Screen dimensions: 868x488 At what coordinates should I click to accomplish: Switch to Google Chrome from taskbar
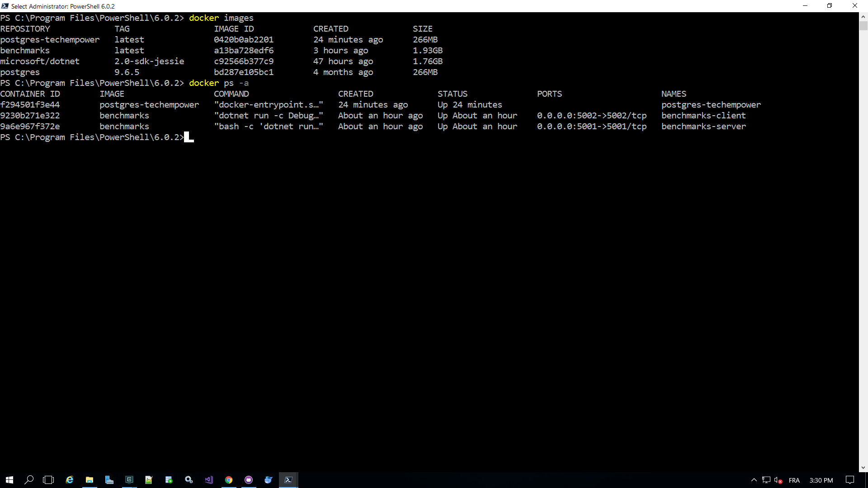pyautogui.click(x=229, y=480)
